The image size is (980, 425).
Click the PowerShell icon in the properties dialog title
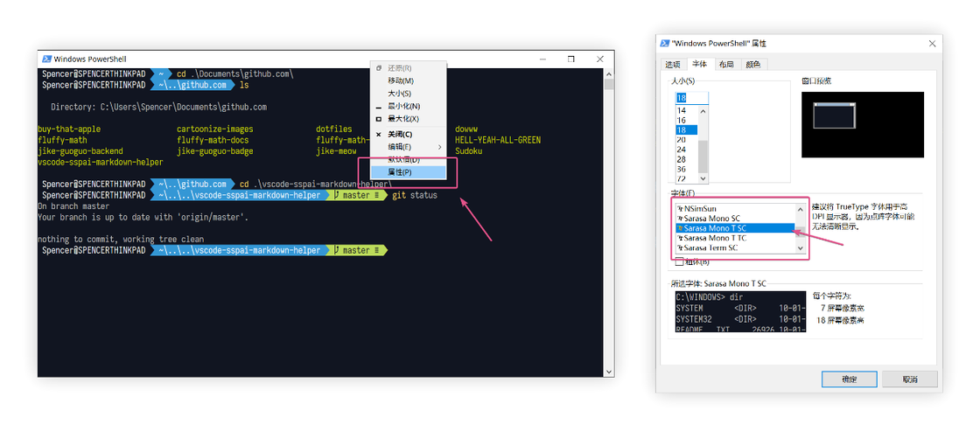click(x=664, y=43)
